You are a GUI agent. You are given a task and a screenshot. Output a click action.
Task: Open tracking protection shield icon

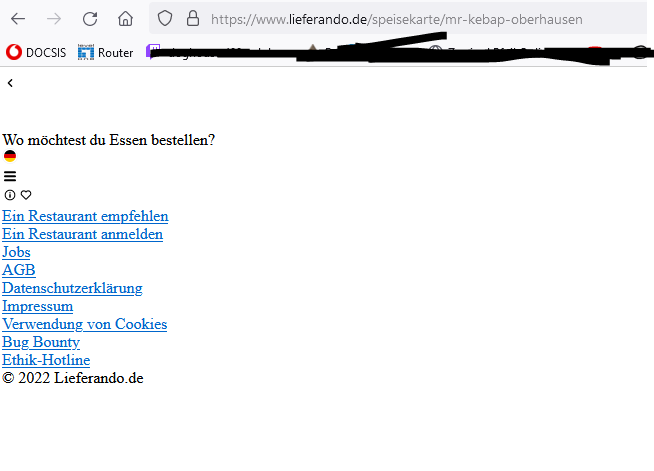(x=165, y=18)
